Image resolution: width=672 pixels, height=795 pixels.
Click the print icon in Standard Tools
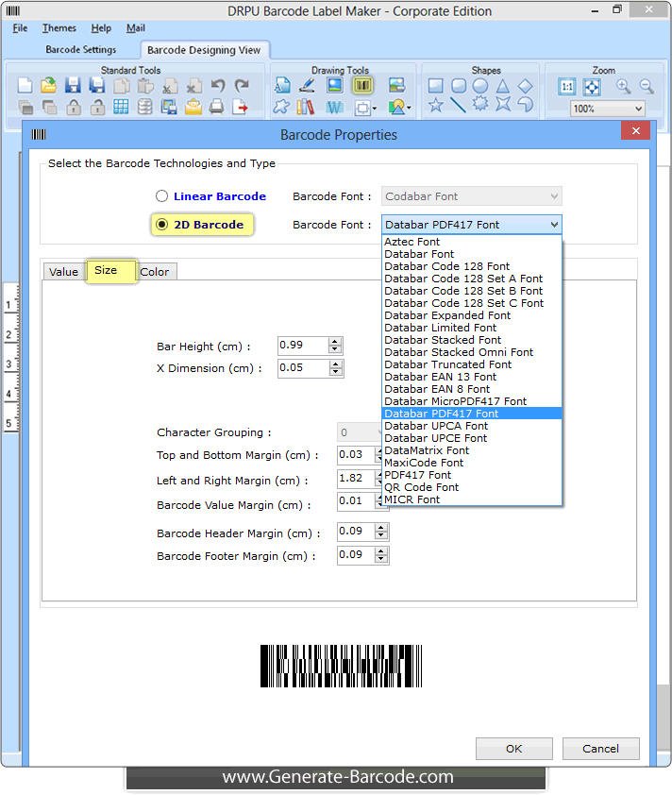coord(217,107)
